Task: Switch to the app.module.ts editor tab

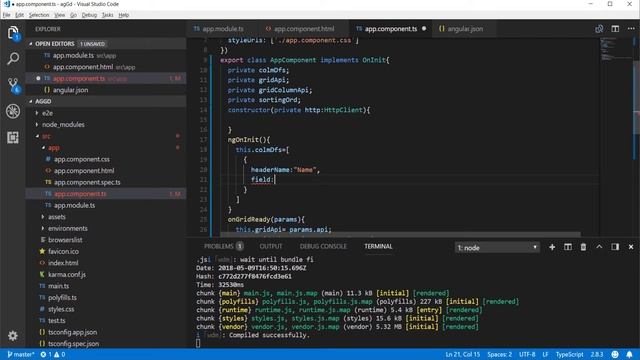Action: pyautogui.click(x=223, y=29)
